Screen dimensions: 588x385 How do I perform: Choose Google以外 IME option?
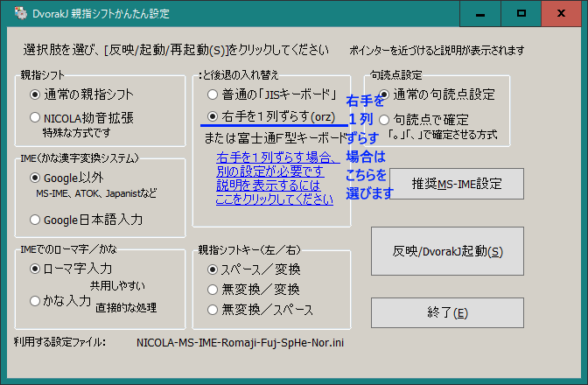(35, 178)
